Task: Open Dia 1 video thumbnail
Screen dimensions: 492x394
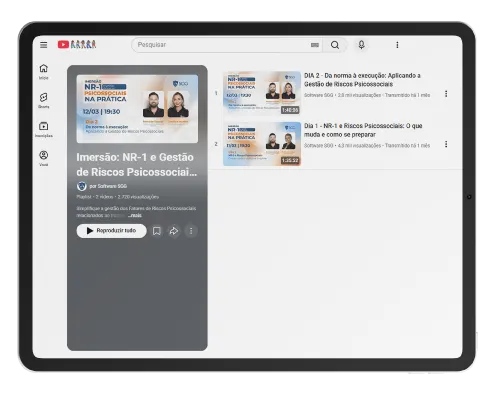Action: tap(262, 144)
